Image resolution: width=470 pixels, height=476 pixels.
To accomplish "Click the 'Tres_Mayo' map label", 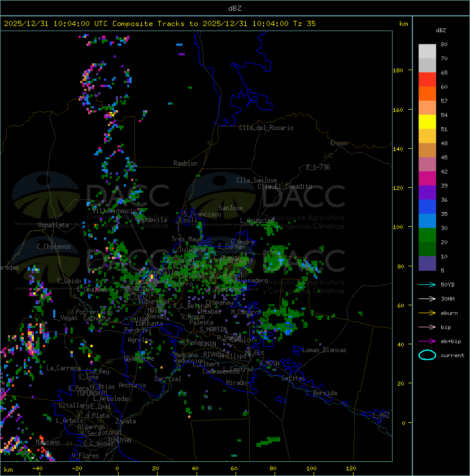I will click(186, 239).
